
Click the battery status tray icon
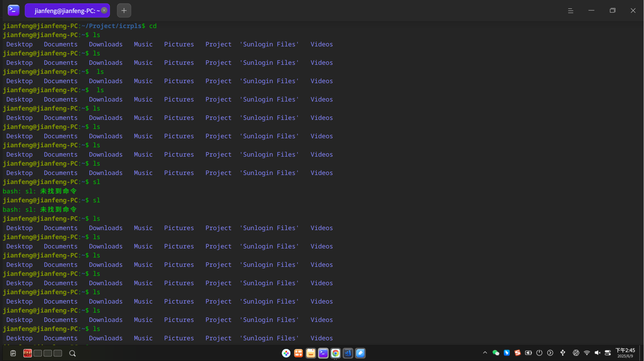(x=528, y=353)
